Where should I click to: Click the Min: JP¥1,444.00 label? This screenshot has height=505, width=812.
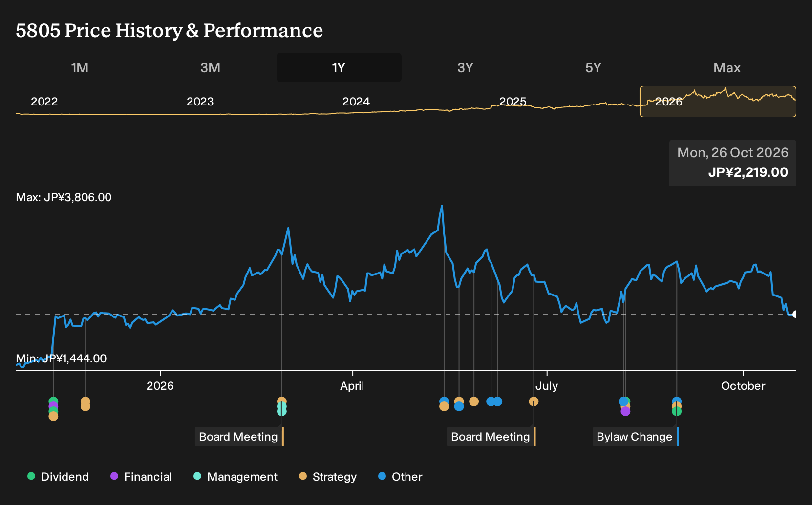click(61, 358)
